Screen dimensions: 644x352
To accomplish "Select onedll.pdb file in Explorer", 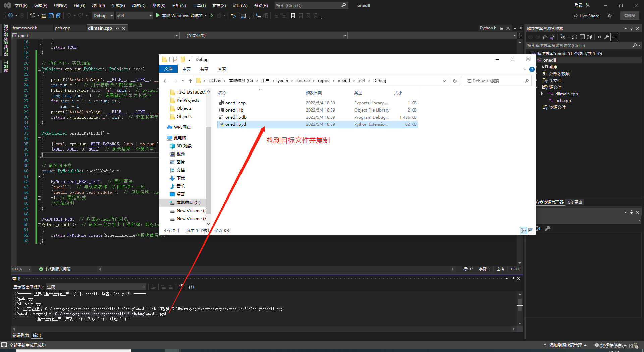I will (317, 117).
